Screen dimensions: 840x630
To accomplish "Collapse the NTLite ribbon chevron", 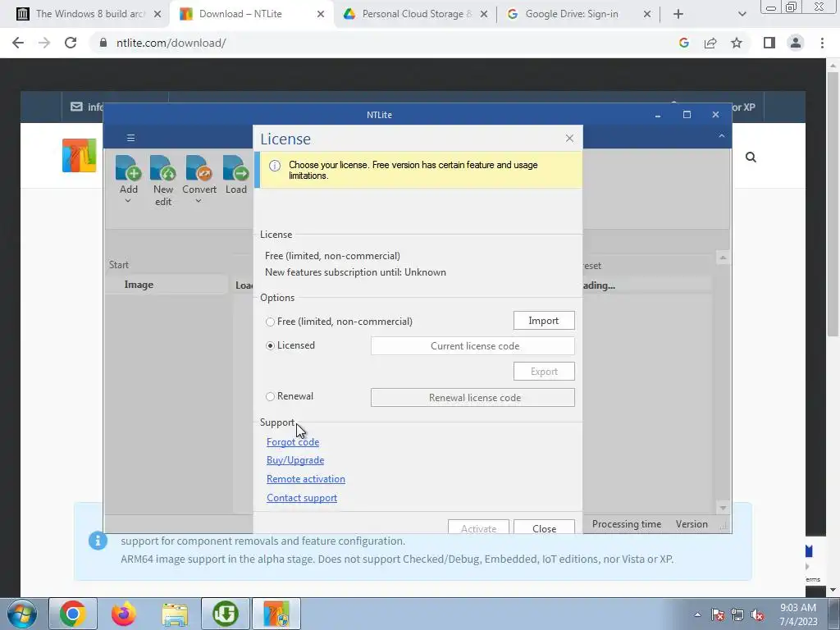I will [x=722, y=136].
